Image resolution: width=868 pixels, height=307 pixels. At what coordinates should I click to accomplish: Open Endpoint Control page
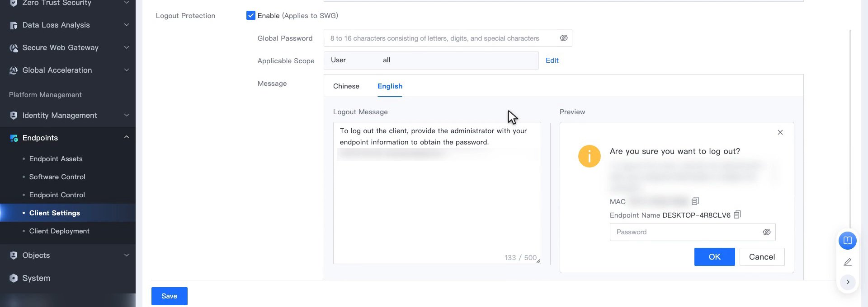coord(57,195)
